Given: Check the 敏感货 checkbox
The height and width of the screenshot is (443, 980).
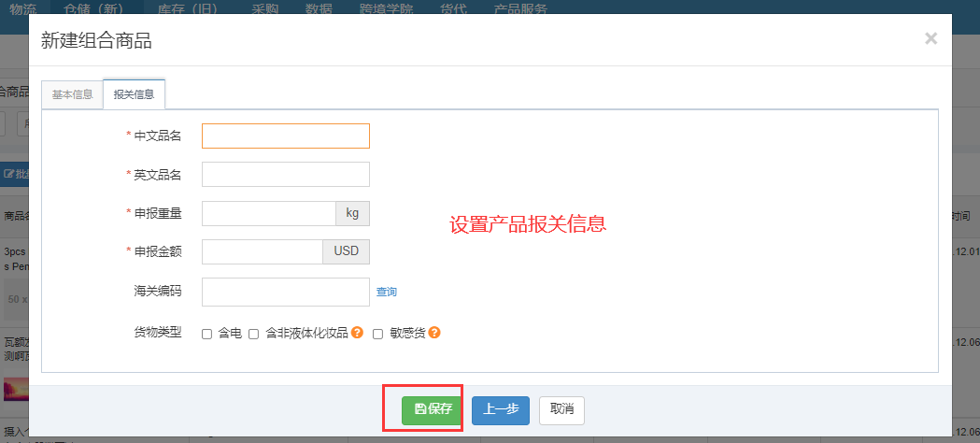Looking at the screenshot, I should click(x=377, y=335).
